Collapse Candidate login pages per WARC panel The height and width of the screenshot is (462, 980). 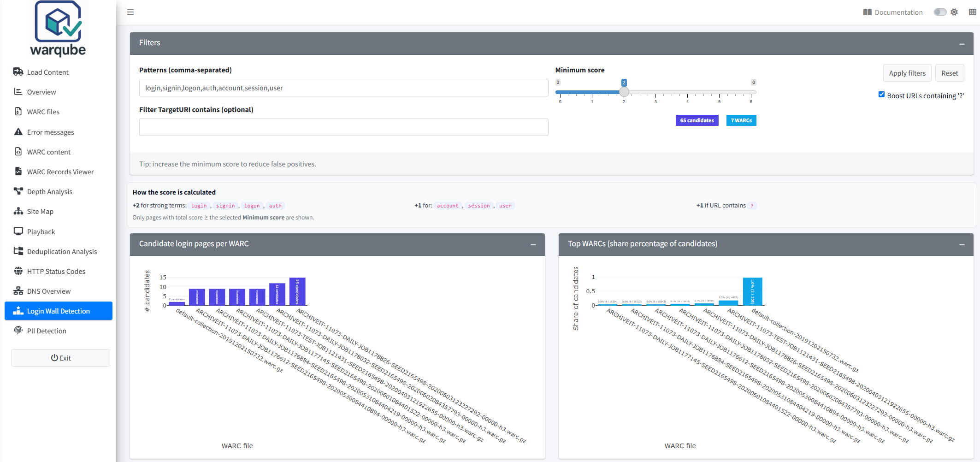point(533,244)
